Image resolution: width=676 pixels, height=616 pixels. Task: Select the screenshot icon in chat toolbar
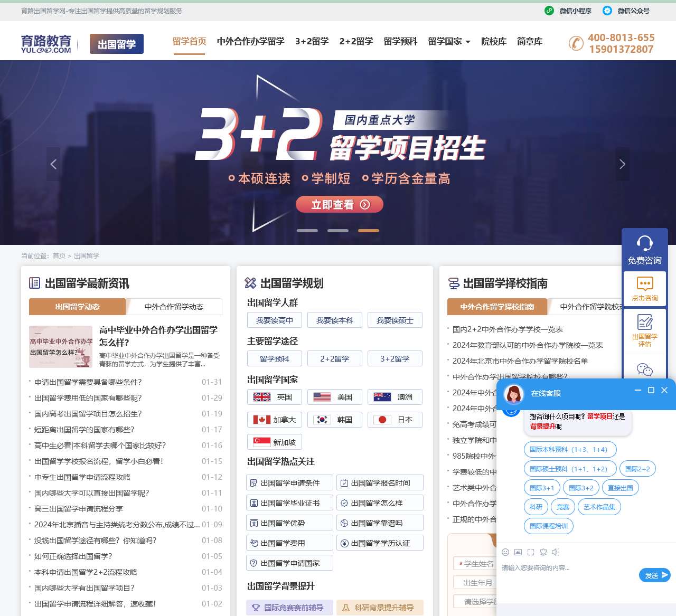click(x=530, y=552)
